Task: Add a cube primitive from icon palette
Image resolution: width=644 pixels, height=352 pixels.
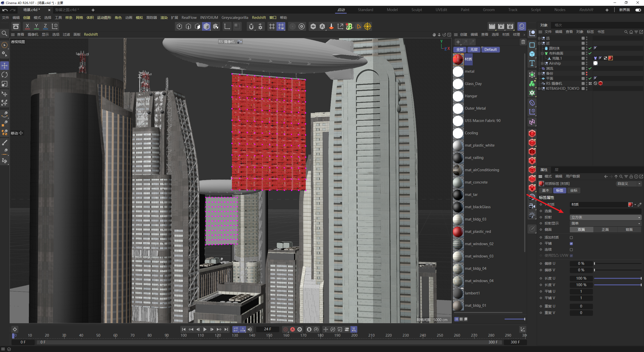Action: coord(532,54)
